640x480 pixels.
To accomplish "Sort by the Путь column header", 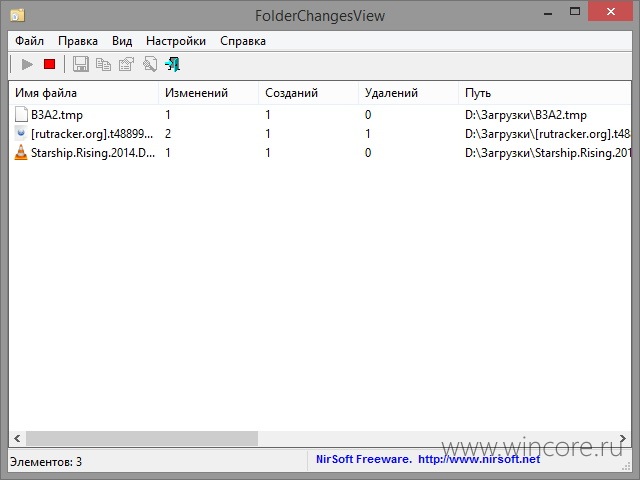I will click(x=544, y=93).
